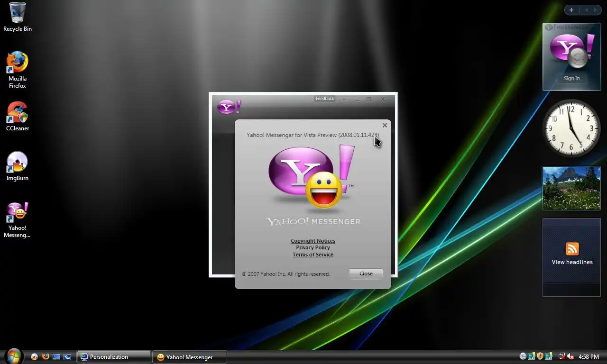607x364 pixels.
Task: Click Switch between windows Quick Launch icon
Action: click(x=67, y=357)
